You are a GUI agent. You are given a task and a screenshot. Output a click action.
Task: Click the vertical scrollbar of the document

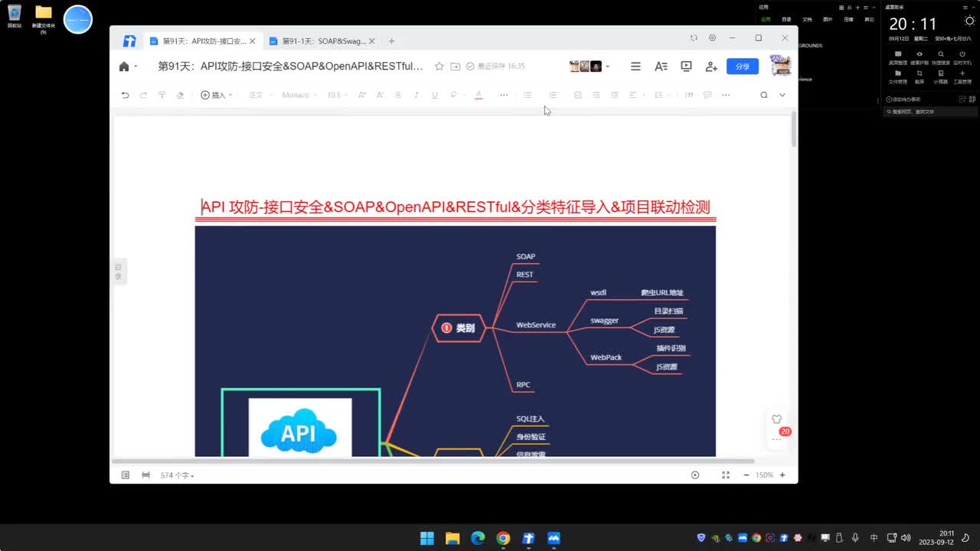point(793,129)
